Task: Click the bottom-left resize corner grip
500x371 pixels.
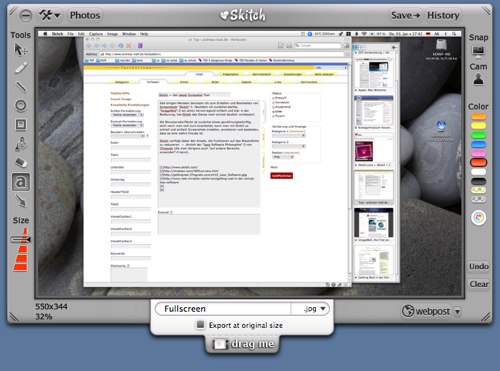Action: 14,316
